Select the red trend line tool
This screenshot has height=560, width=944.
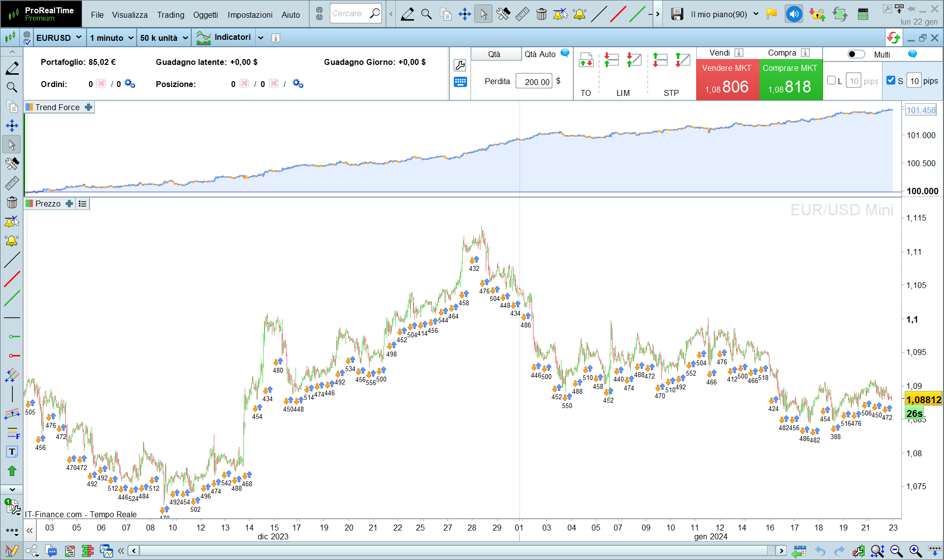pos(12,279)
